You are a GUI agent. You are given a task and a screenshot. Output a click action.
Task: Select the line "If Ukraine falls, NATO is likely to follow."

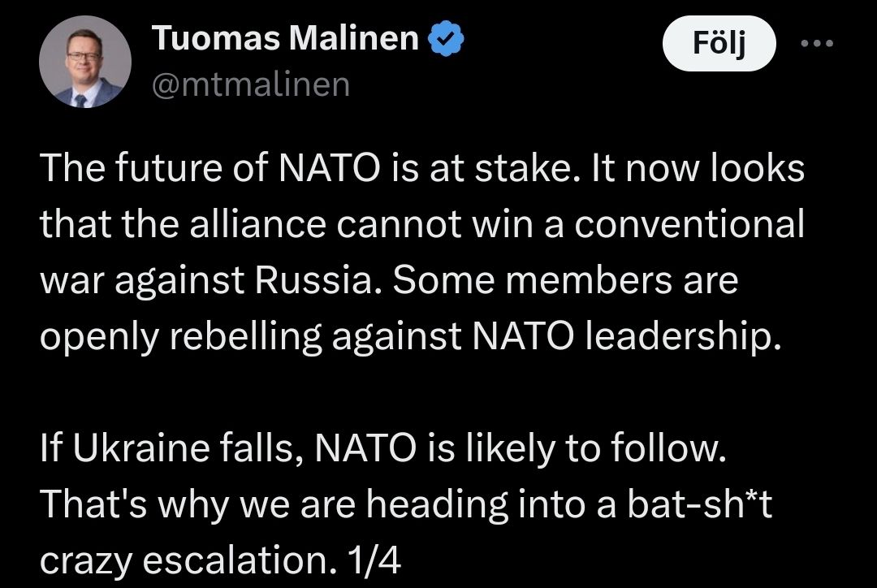click(x=383, y=448)
